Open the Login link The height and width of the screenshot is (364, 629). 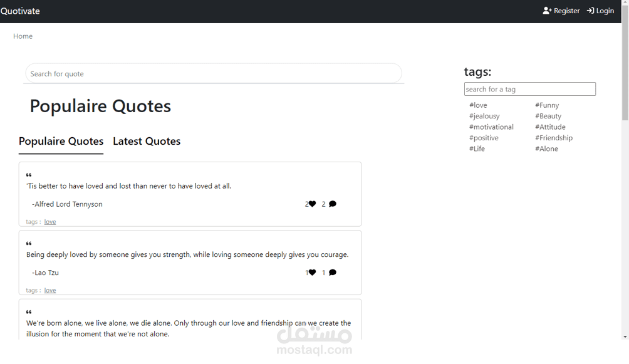601,11
